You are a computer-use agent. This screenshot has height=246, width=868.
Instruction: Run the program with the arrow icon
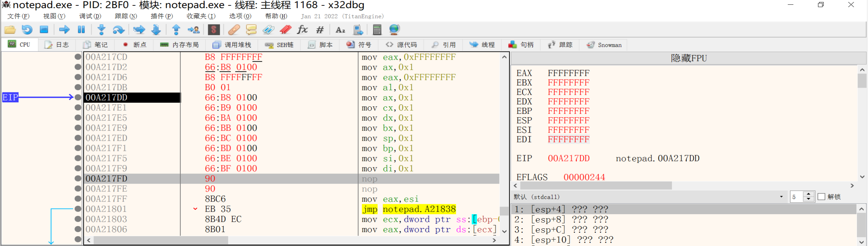pyautogui.click(x=64, y=30)
